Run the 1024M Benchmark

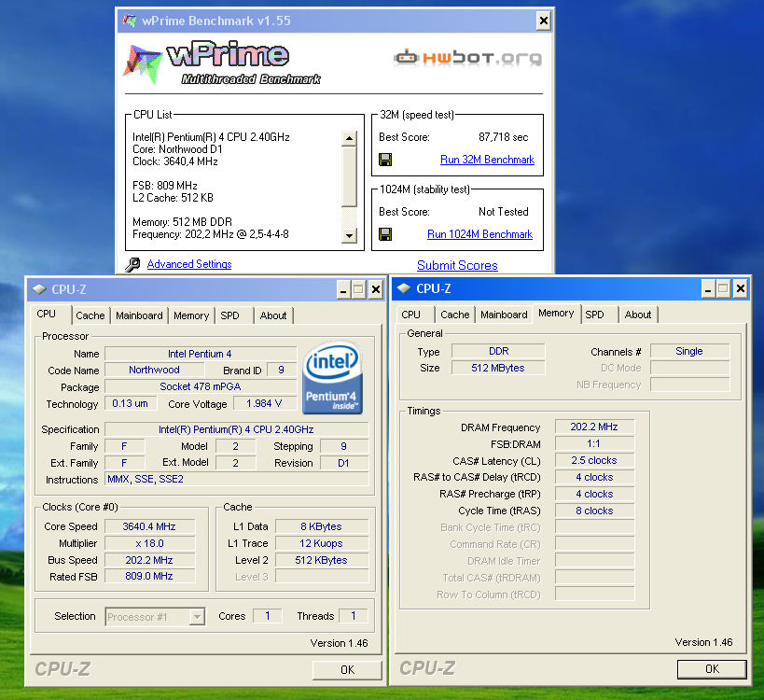[x=479, y=234]
